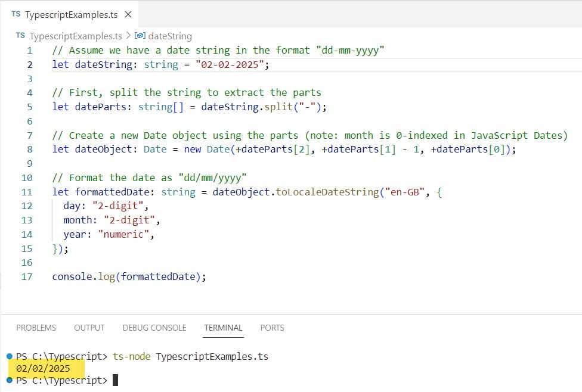
Task: Open the PORTS panel tab
Action: (x=272, y=328)
